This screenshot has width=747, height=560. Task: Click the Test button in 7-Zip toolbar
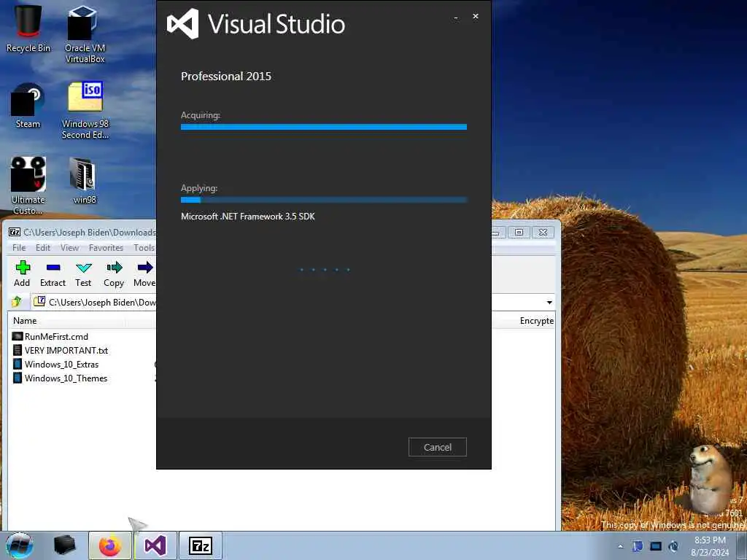(x=83, y=274)
